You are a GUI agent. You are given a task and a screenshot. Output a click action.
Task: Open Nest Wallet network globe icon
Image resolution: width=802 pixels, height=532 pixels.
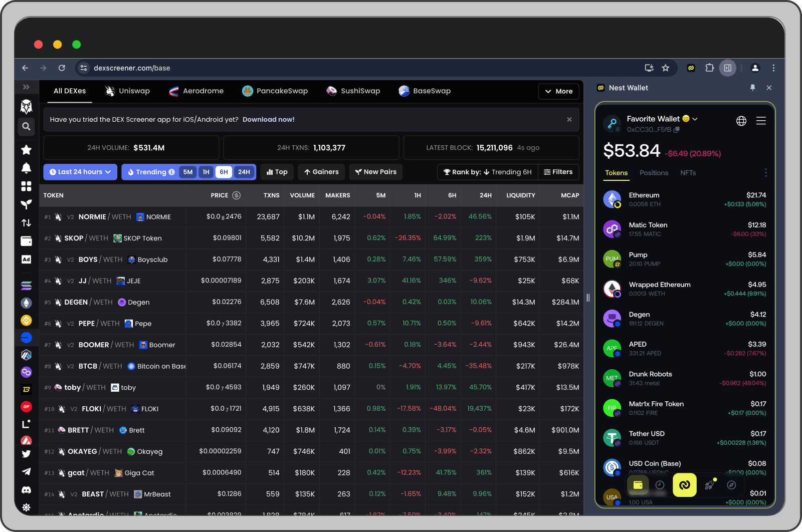click(x=741, y=121)
